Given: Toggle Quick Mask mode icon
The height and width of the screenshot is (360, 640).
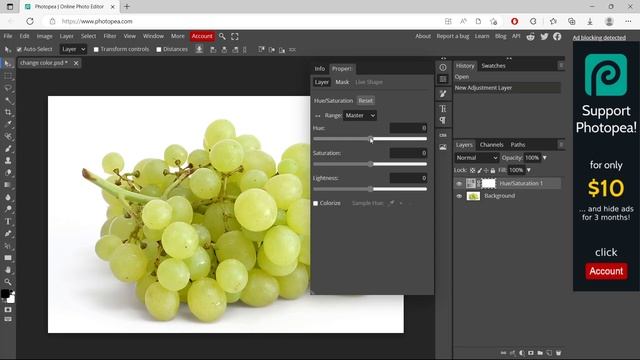Looking at the screenshot, I should click(x=8, y=310).
